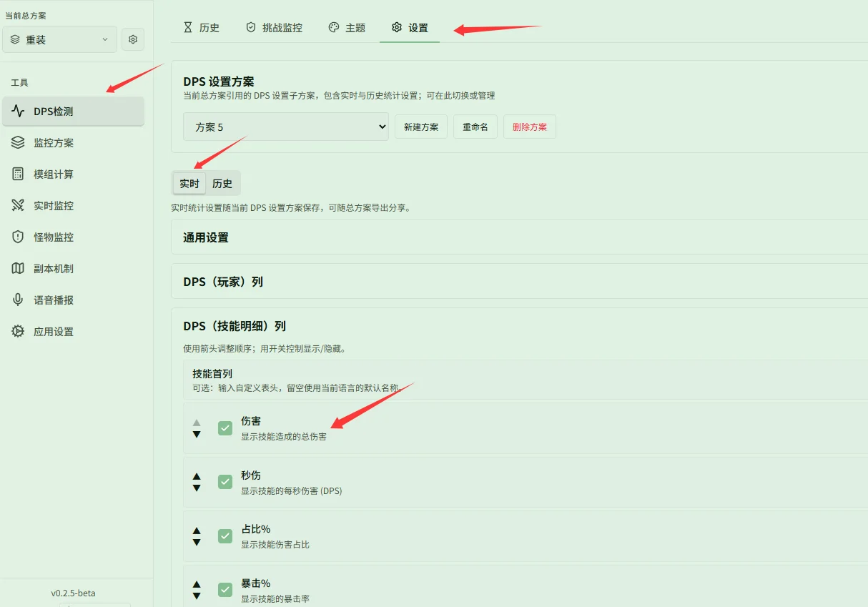The width and height of the screenshot is (868, 607).
Task: Click the 显示技能的暴击率 description
Action: pyautogui.click(x=275, y=598)
